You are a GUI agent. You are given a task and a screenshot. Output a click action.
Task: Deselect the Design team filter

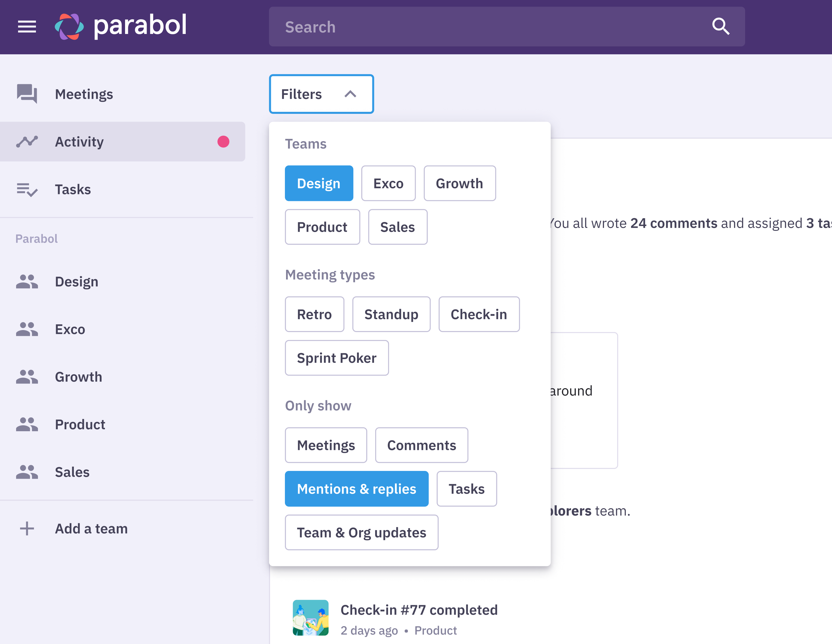319,183
